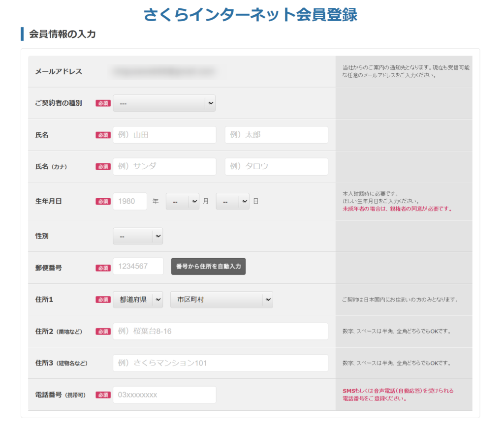504x426 pixels.
Task: Click the 必須 badge next to 住所1
Action: coord(103,300)
